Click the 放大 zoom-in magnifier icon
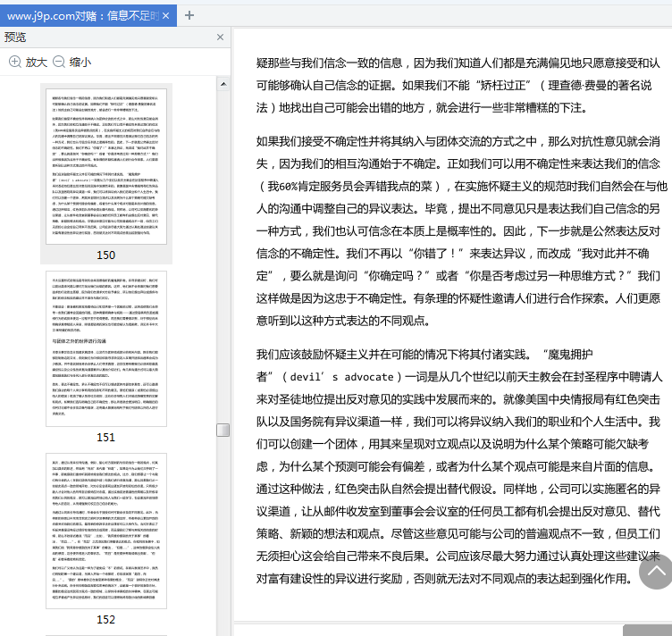672x636 pixels. pyautogui.click(x=15, y=62)
